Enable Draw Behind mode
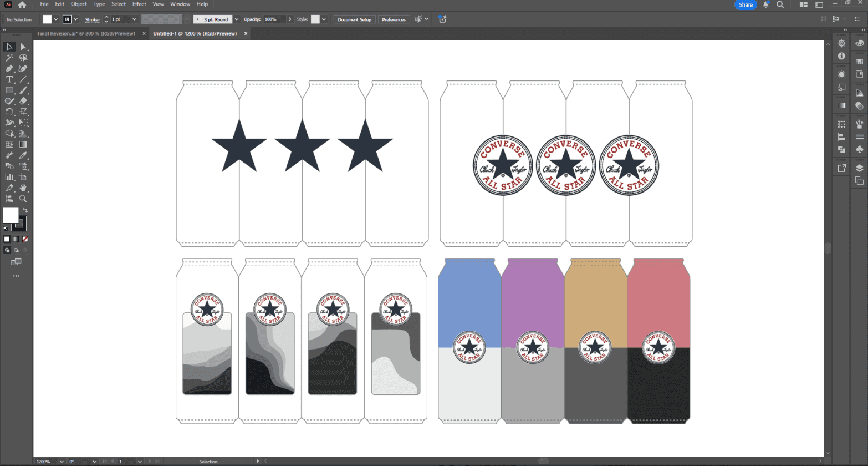The width and height of the screenshot is (868, 466). pyautogui.click(x=16, y=250)
